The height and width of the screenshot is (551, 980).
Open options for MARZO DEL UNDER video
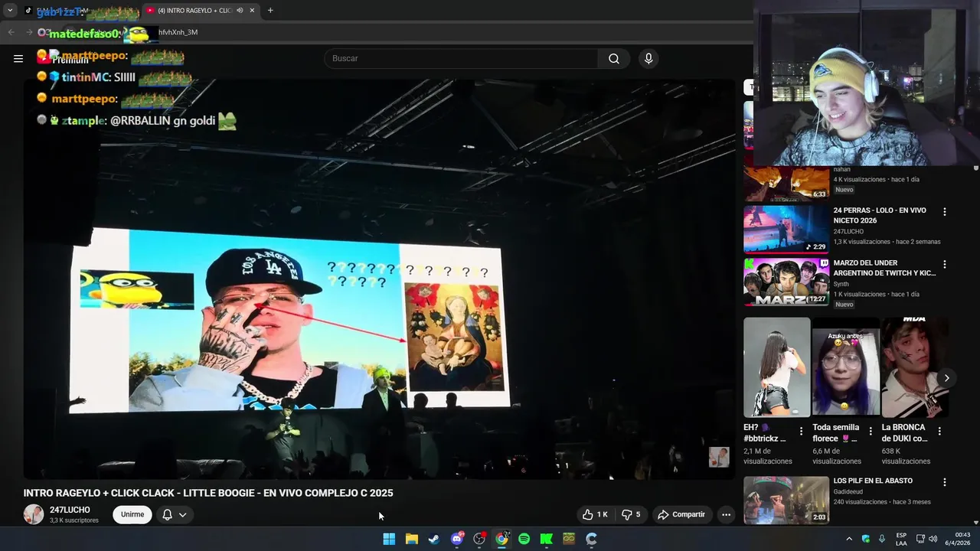coord(945,265)
